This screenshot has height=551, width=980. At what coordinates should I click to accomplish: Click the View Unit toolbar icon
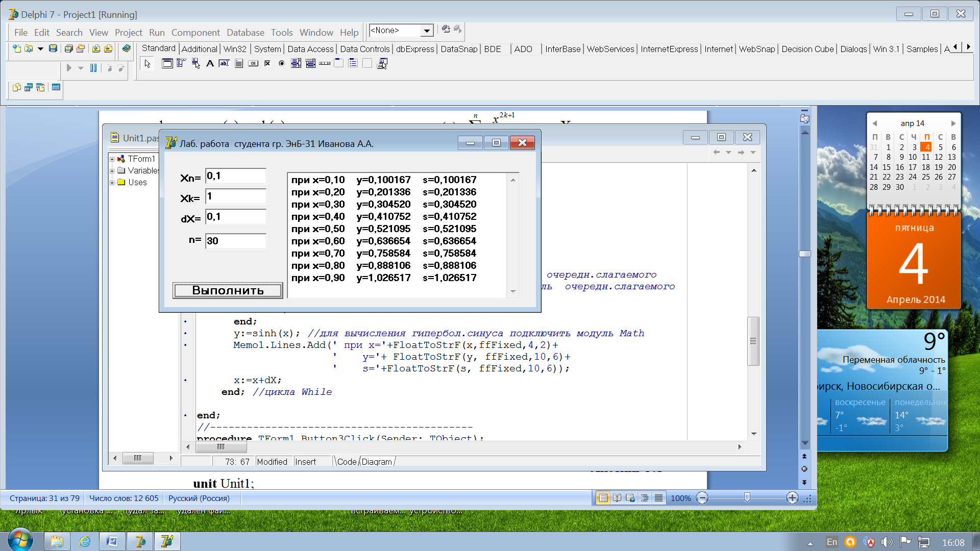point(17,87)
